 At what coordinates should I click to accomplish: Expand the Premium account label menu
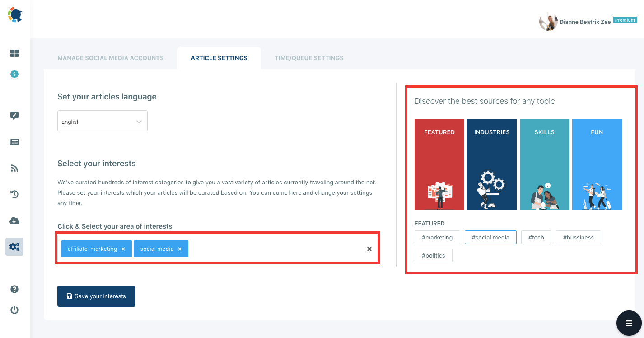(x=625, y=20)
